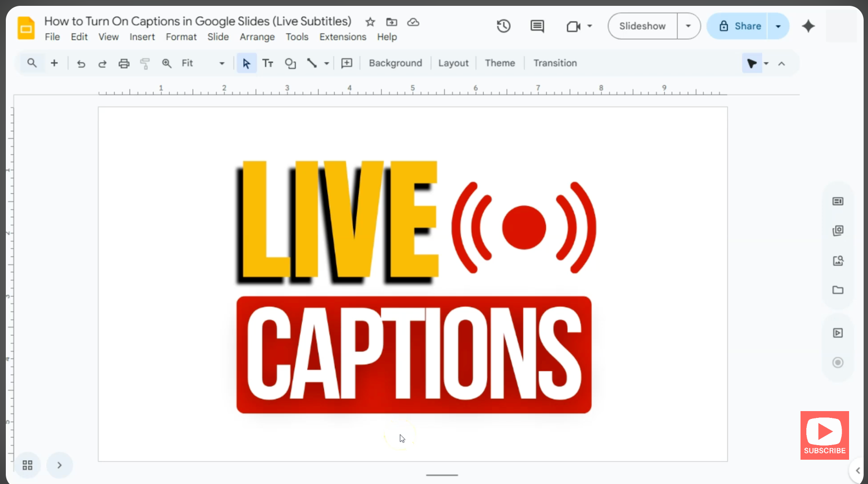Open the zoom level Fit dropdown
The image size is (868, 484).
pyautogui.click(x=203, y=63)
